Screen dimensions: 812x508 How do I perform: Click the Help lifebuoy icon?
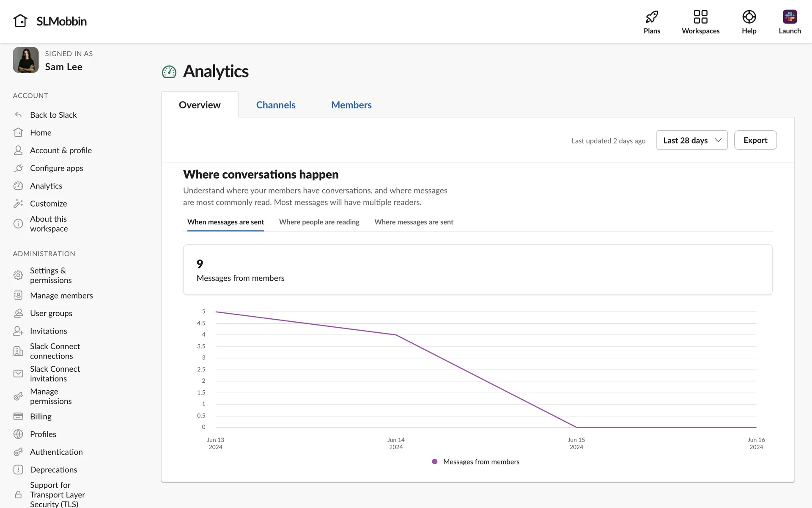(x=749, y=17)
